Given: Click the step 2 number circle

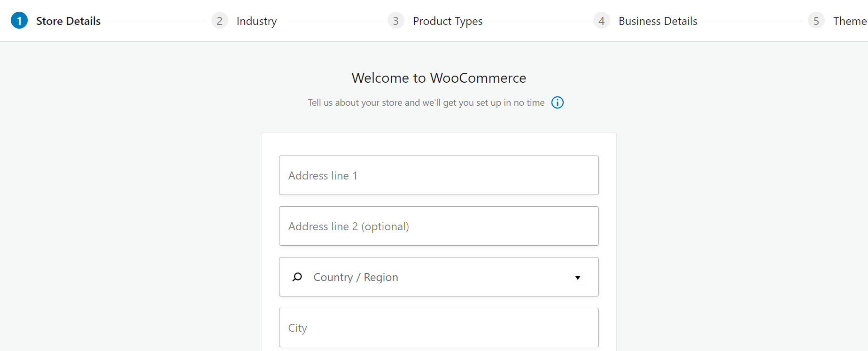Looking at the screenshot, I should click(x=219, y=21).
